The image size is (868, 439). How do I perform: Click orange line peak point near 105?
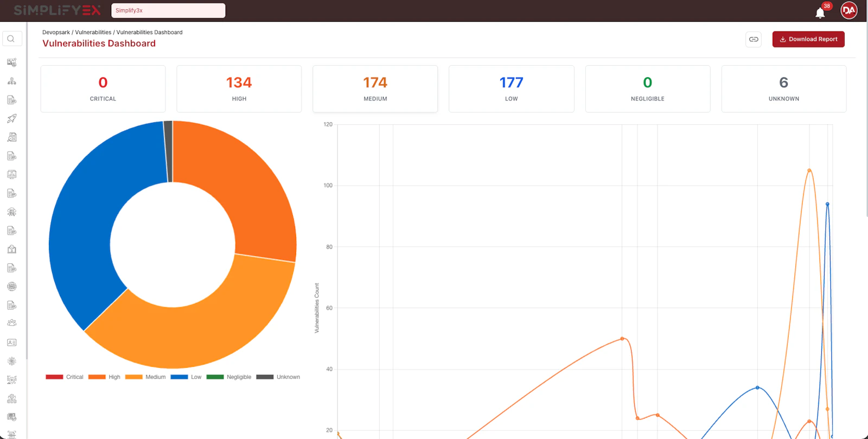(x=809, y=170)
